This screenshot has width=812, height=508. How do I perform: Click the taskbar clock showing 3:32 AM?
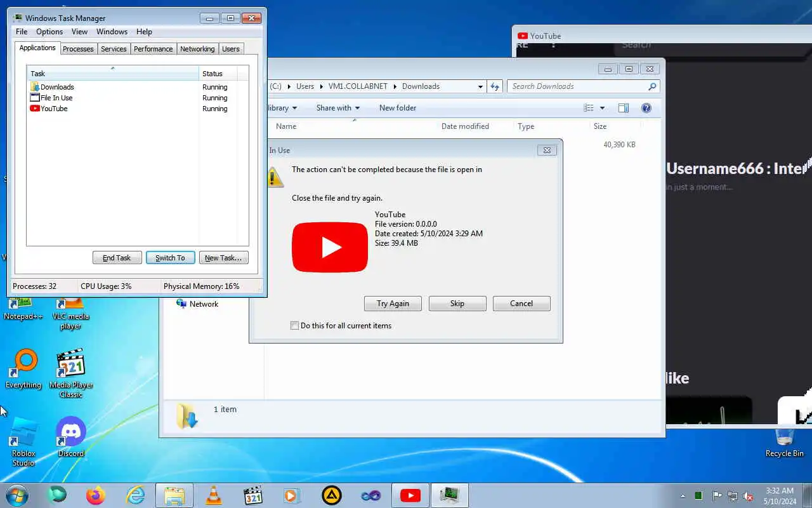780,496
